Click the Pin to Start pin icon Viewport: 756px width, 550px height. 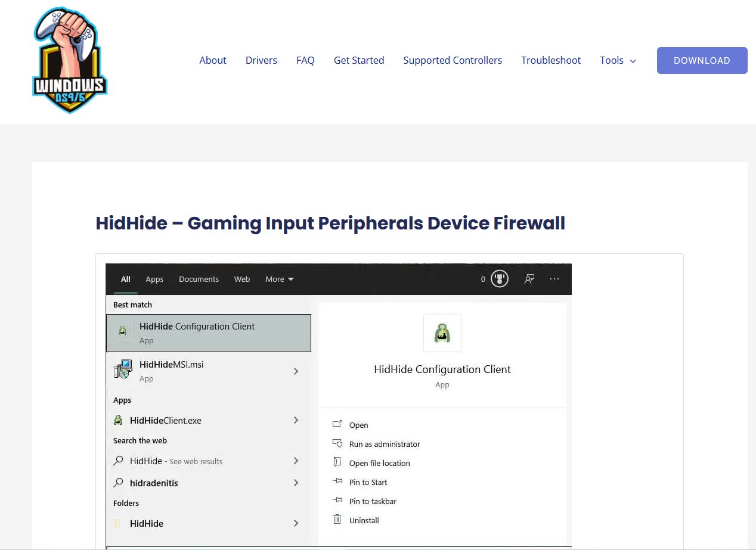pyautogui.click(x=337, y=481)
